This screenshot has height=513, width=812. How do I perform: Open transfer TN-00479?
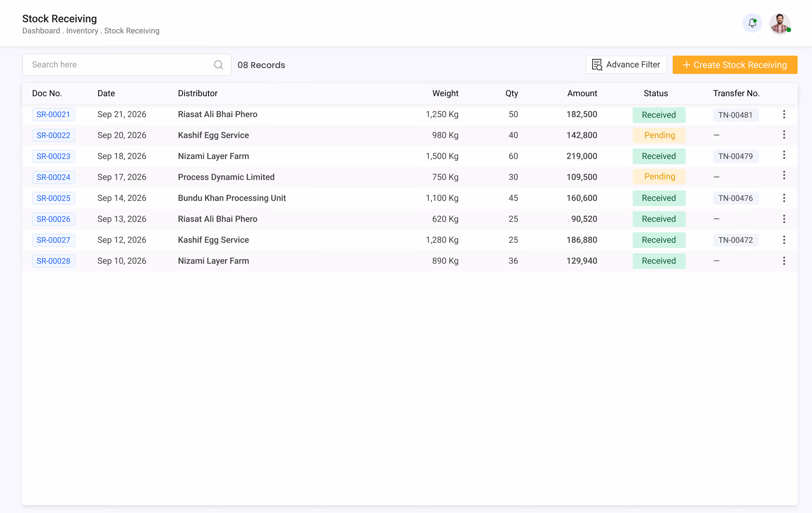pos(735,156)
